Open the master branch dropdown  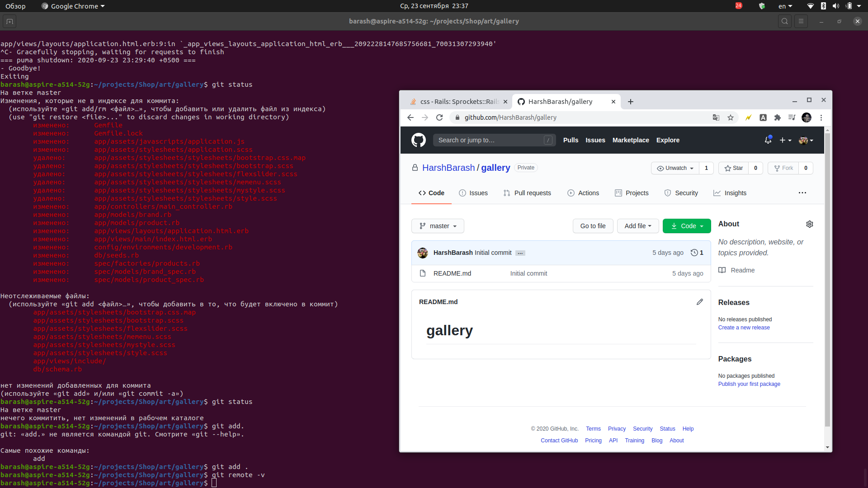pos(438,226)
